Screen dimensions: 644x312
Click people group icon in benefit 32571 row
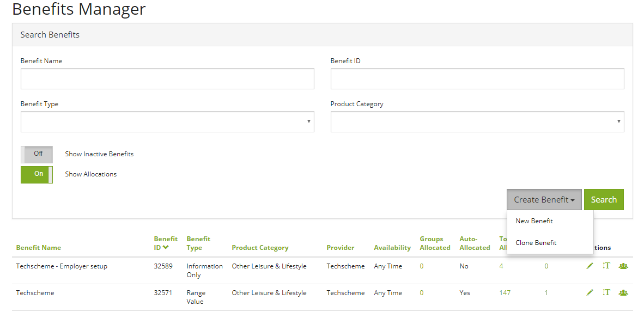tap(623, 293)
